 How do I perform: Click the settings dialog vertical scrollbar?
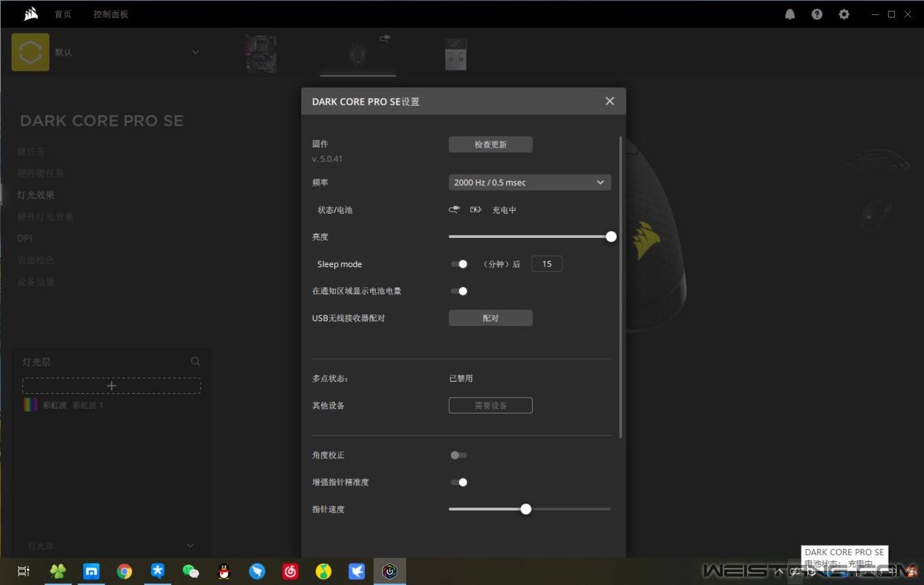point(620,287)
